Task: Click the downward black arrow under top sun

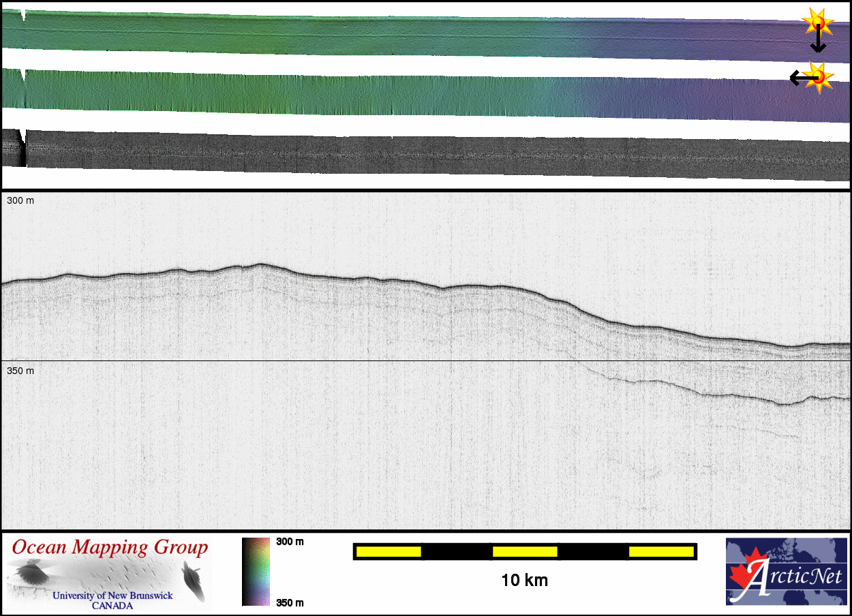Action: click(x=817, y=44)
